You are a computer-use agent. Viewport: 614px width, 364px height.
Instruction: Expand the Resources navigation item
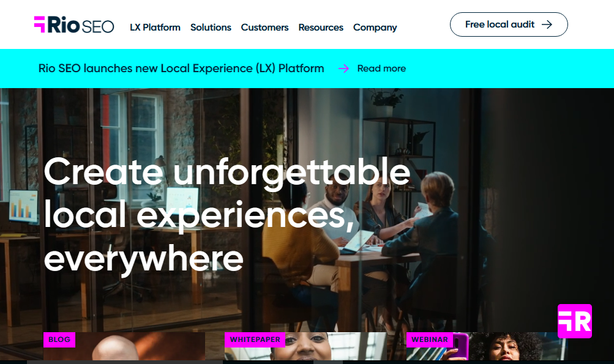[x=321, y=28]
